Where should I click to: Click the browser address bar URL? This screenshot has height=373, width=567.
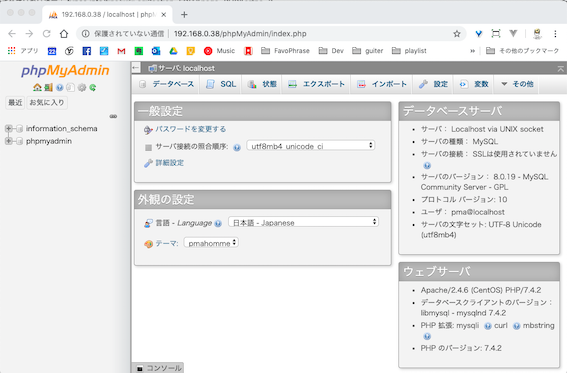coord(240,34)
